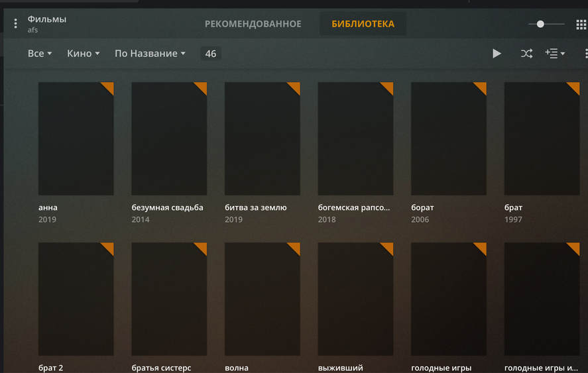Open the борат poster thumbnail
This screenshot has height=373, width=588.
449,138
